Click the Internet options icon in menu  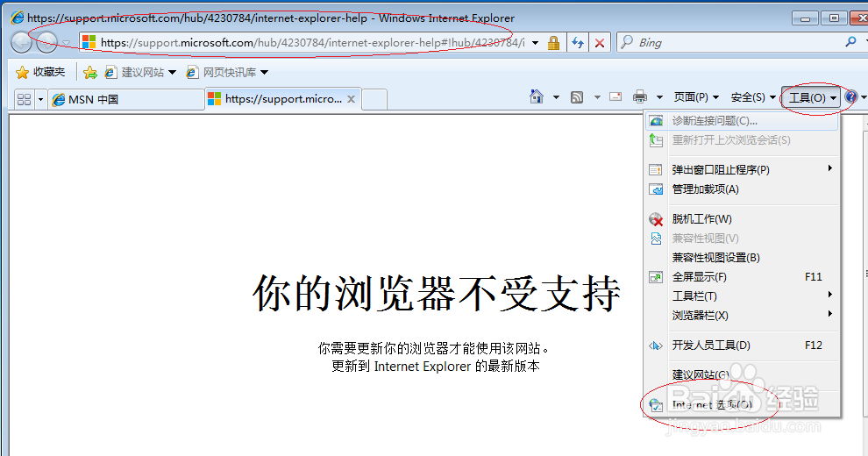pos(656,406)
